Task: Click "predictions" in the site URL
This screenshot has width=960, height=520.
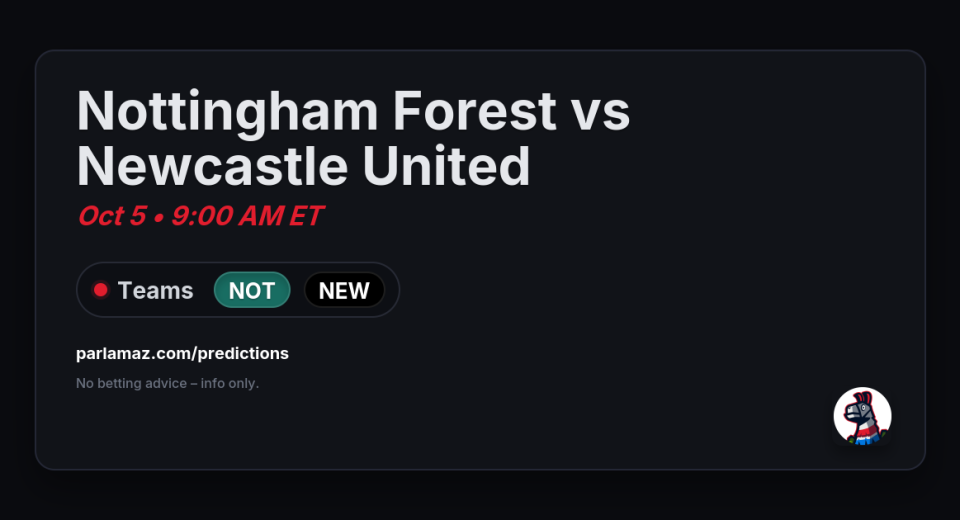Action: point(242,353)
